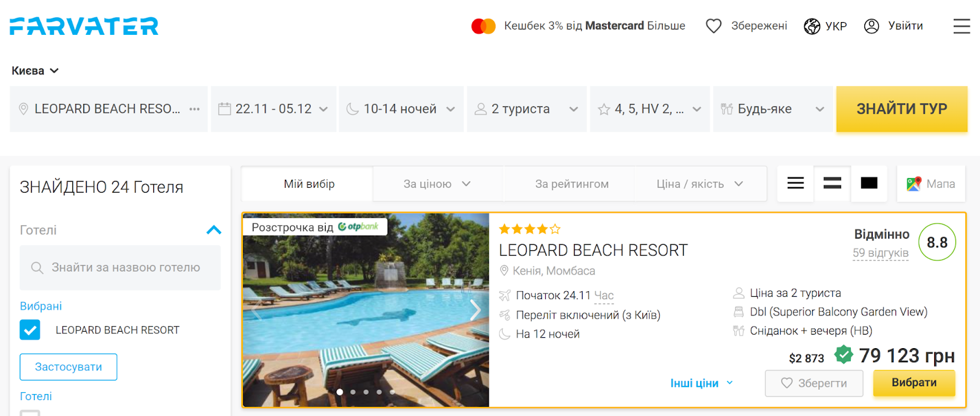Click the hotel name search field
This screenshot has width=980, height=416.
[120, 268]
